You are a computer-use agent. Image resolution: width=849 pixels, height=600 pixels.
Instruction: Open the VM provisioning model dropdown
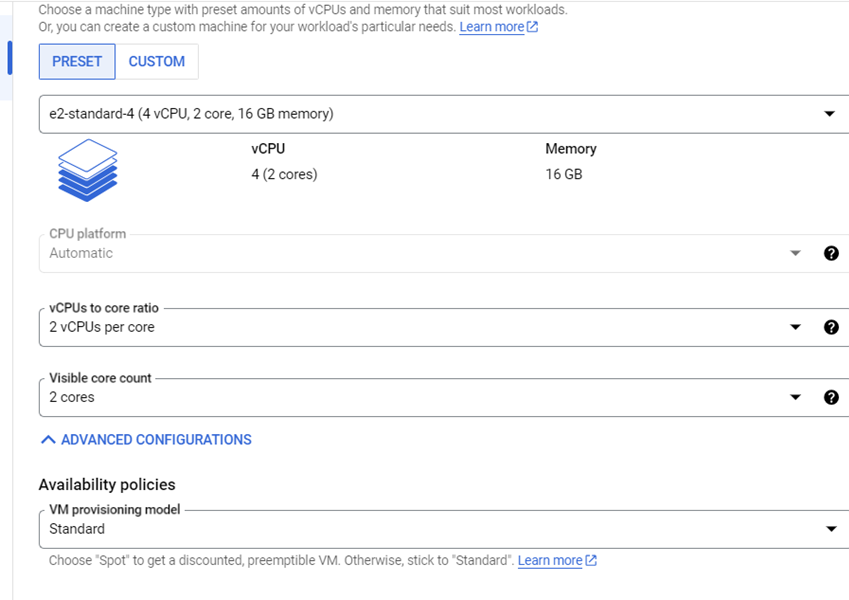point(831,529)
